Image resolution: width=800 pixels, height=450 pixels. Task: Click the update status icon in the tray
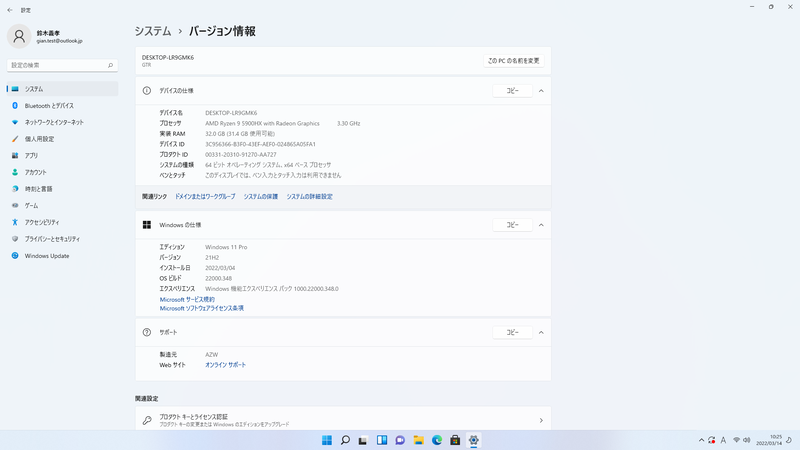[712, 440]
